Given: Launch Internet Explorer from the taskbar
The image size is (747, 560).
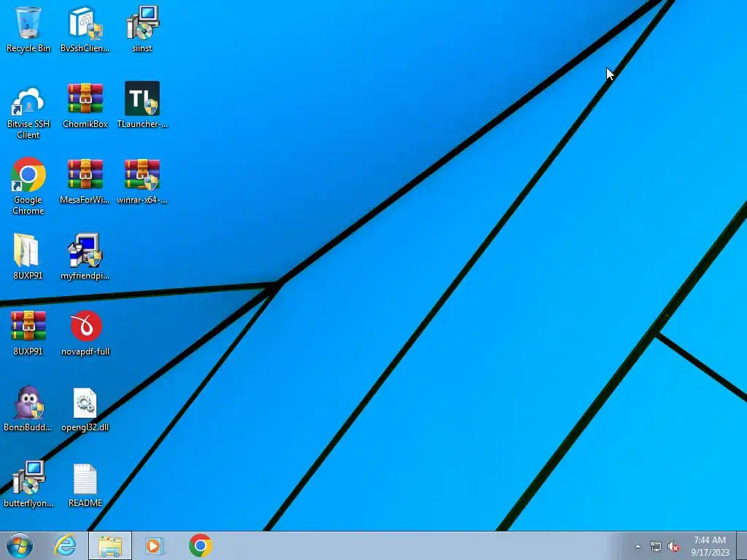Looking at the screenshot, I should [x=65, y=545].
